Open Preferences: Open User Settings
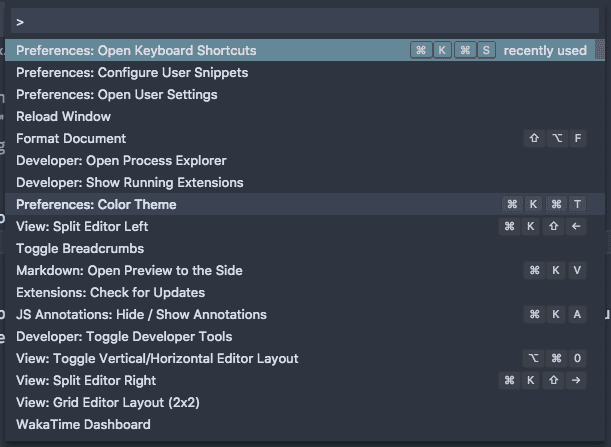 pyautogui.click(x=116, y=95)
